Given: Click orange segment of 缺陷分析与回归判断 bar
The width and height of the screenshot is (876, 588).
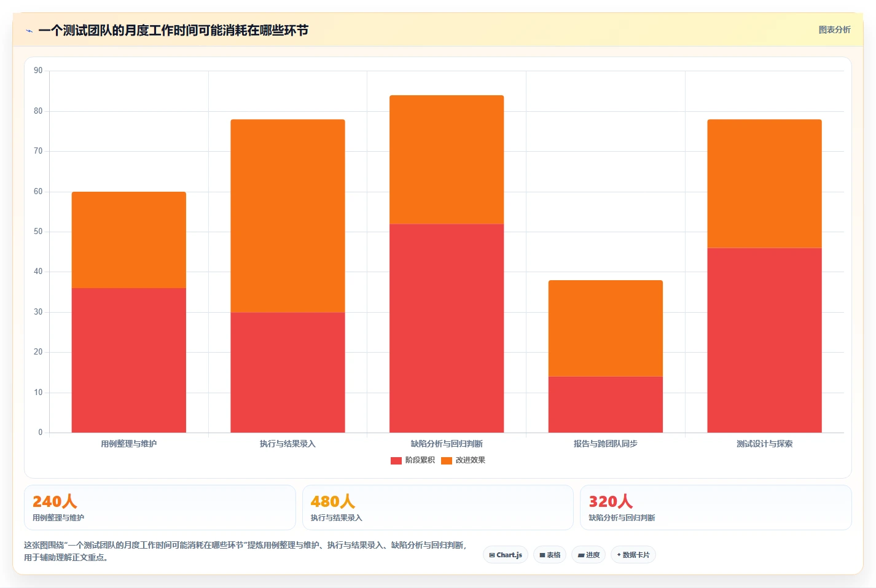Looking at the screenshot, I should point(447,160).
